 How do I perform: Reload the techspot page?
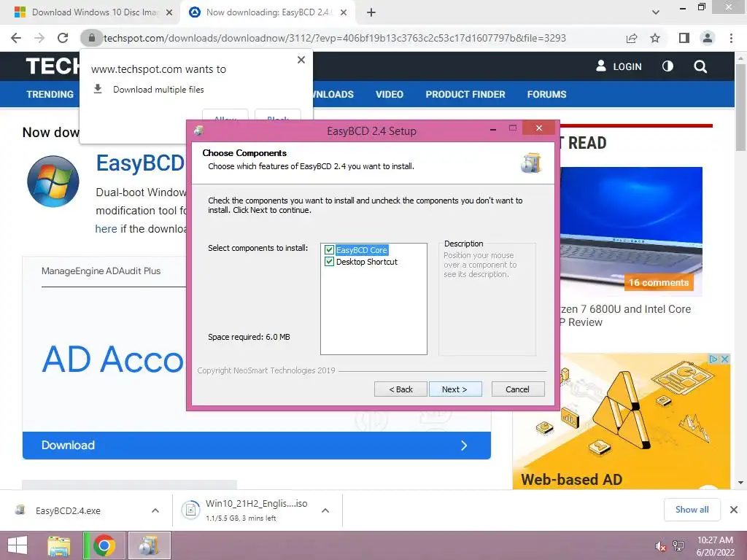[63, 38]
